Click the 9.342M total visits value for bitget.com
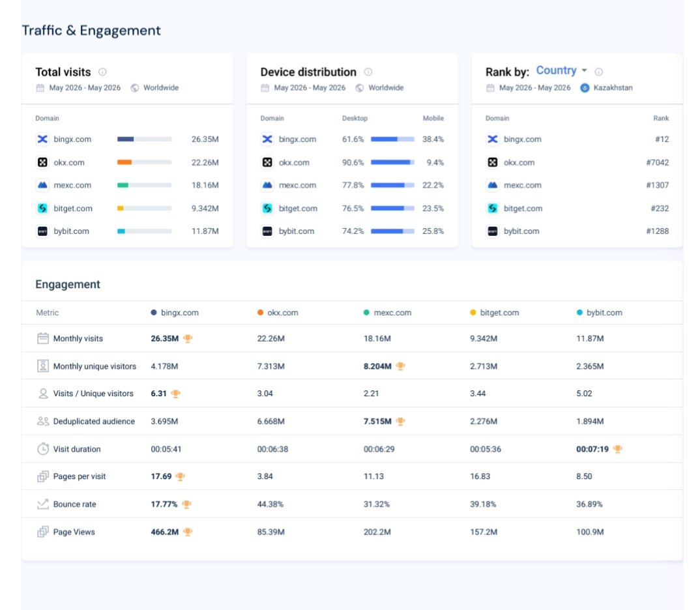 click(205, 209)
